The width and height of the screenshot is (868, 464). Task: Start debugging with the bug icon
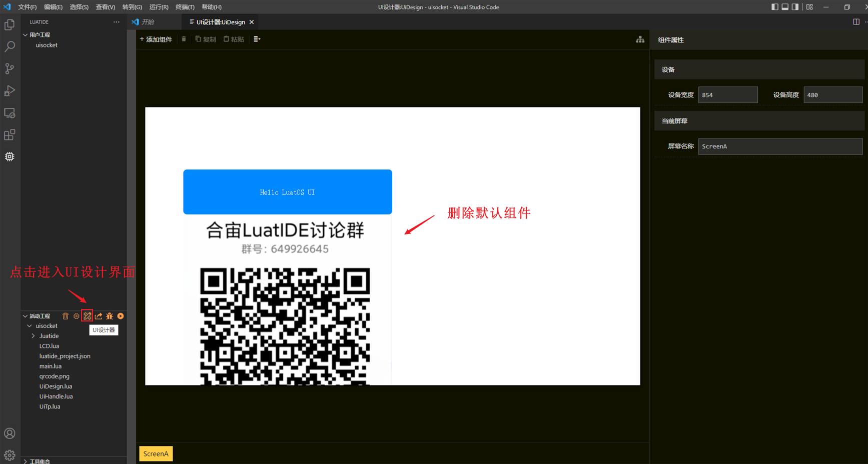[x=110, y=316]
